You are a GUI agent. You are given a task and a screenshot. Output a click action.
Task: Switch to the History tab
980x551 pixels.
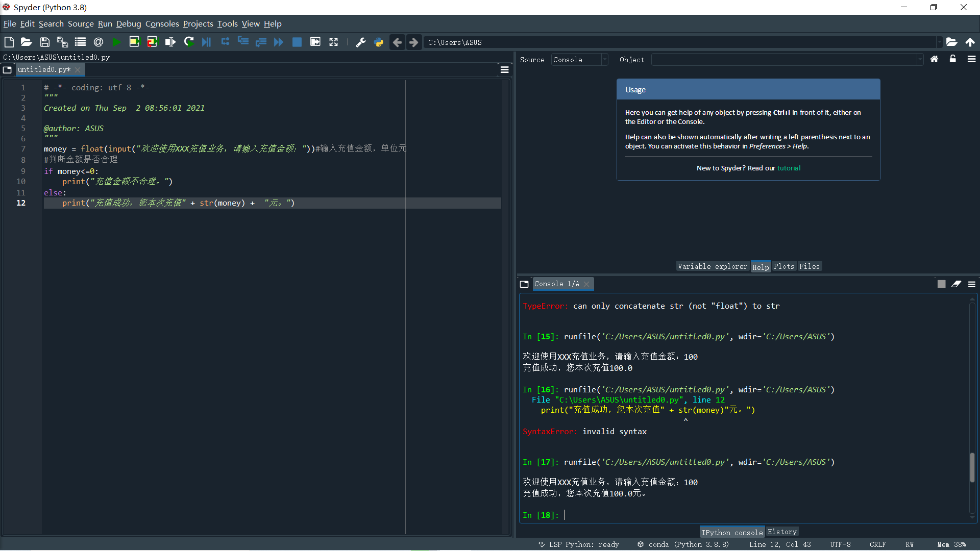pos(782,532)
